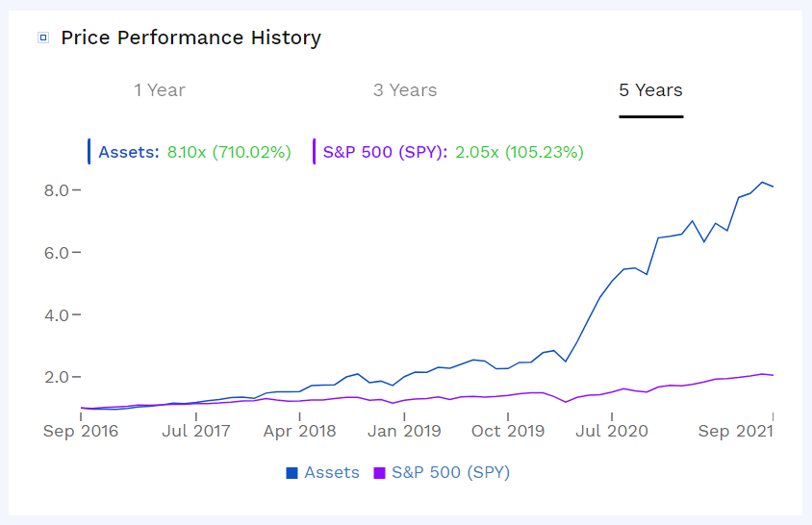Image resolution: width=812 pixels, height=525 pixels.
Task: Click the blue bar beside Assets stat
Action: pos(89,152)
